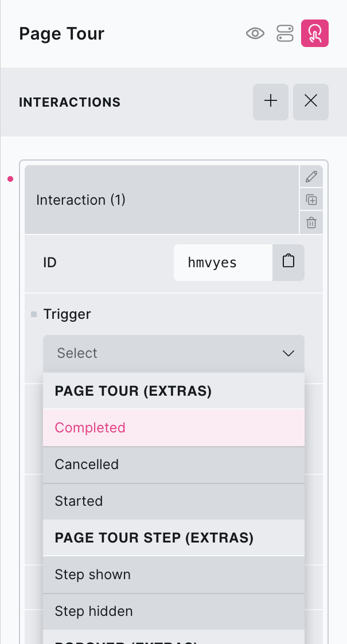Rename interaction using the pencil icon
347x644 pixels.
point(311,177)
